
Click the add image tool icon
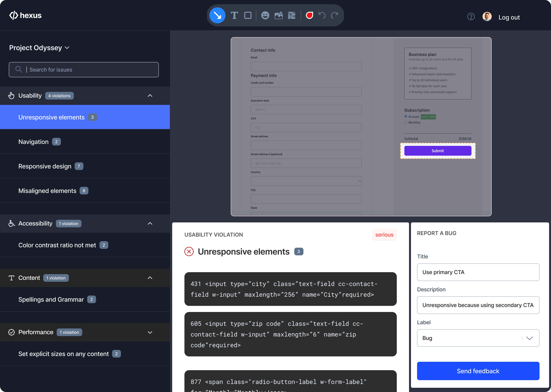279,15
